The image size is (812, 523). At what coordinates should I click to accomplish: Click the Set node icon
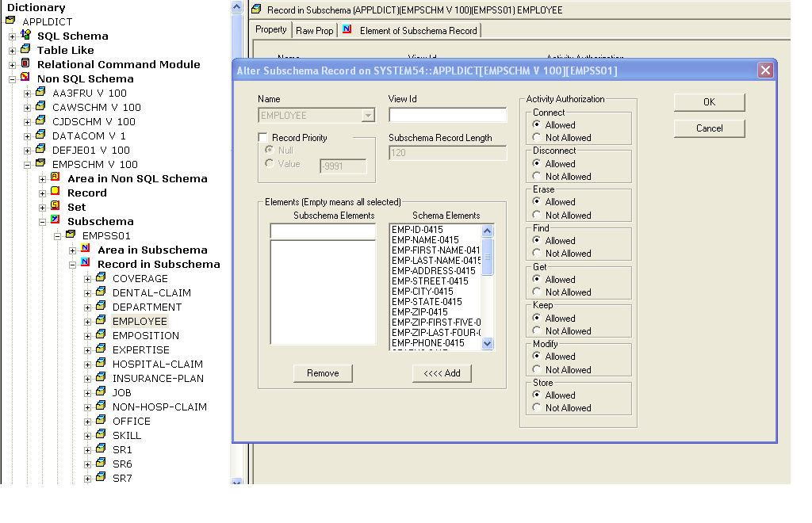(x=56, y=207)
